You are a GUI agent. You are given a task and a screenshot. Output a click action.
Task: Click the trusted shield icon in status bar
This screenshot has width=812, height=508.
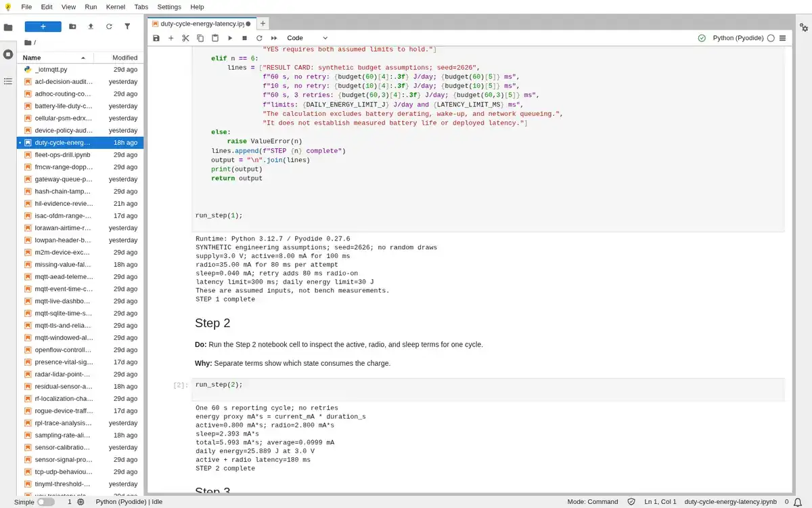click(631, 502)
